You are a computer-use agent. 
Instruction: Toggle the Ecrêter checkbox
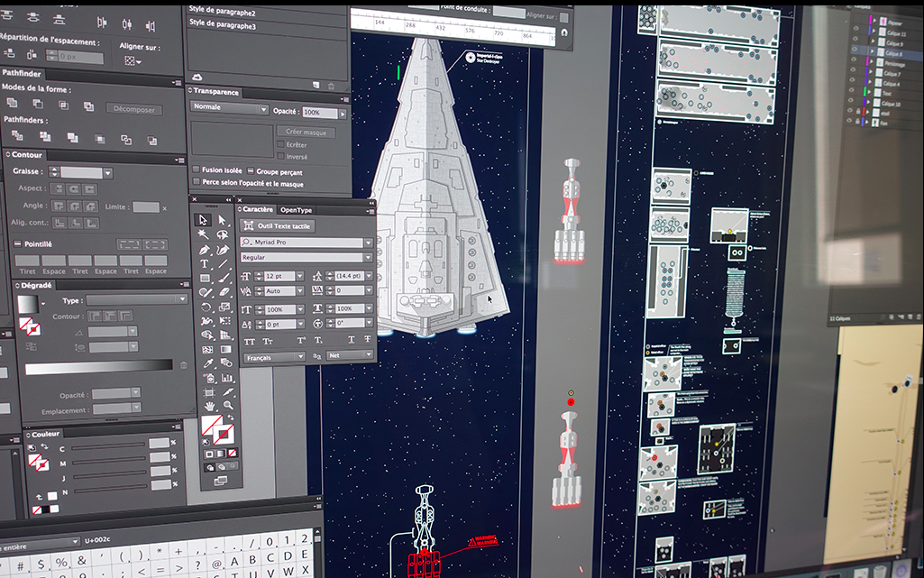coord(280,143)
